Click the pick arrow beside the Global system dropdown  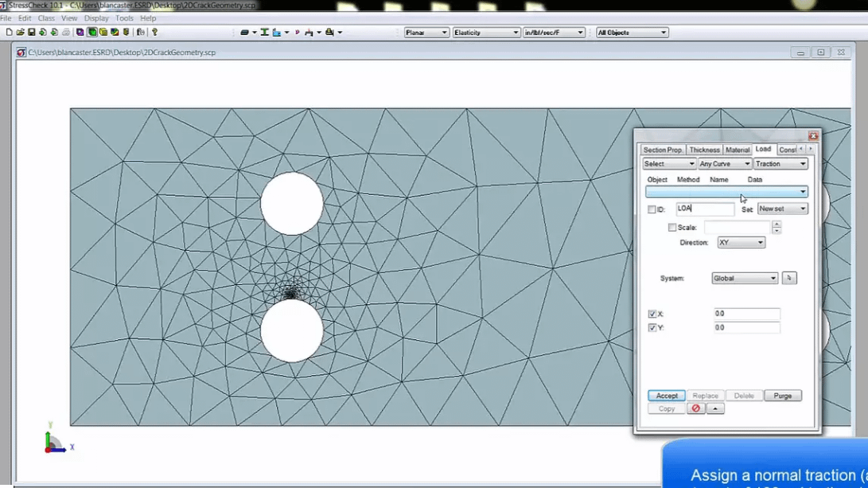click(788, 278)
